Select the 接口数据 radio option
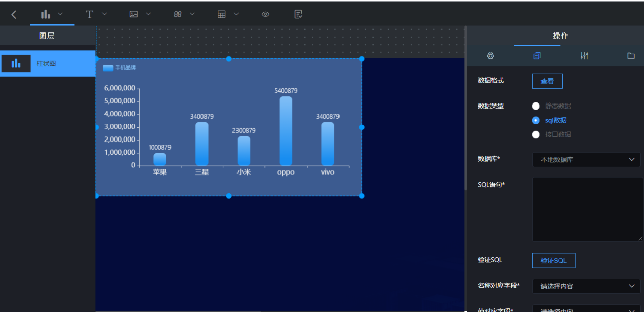Image resolution: width=644 pixels, height=312 pixels. (536, 134)
